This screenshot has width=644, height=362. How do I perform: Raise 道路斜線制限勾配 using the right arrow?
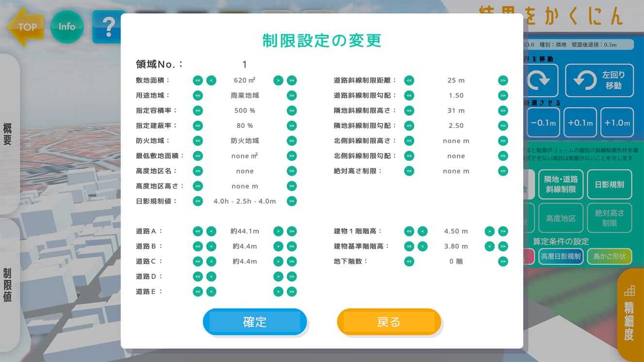[x=503, y=95]
